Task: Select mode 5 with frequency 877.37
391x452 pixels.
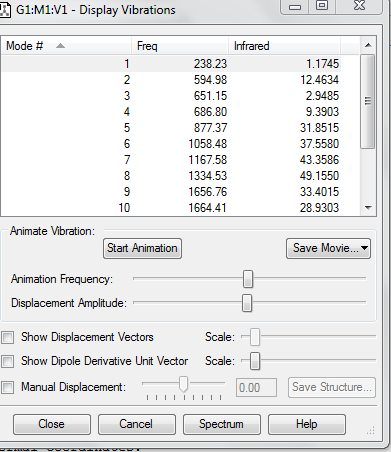Action: coord(171,128)
